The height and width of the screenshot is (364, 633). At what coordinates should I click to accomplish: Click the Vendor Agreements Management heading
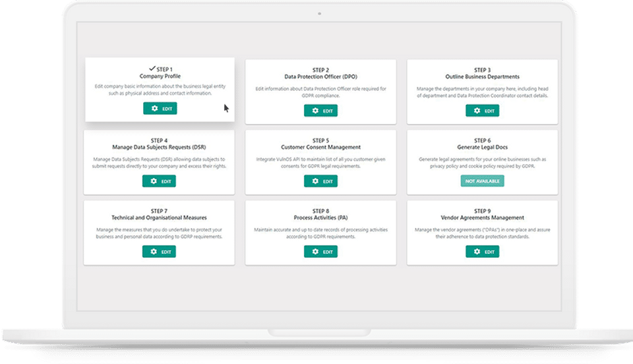483,218
